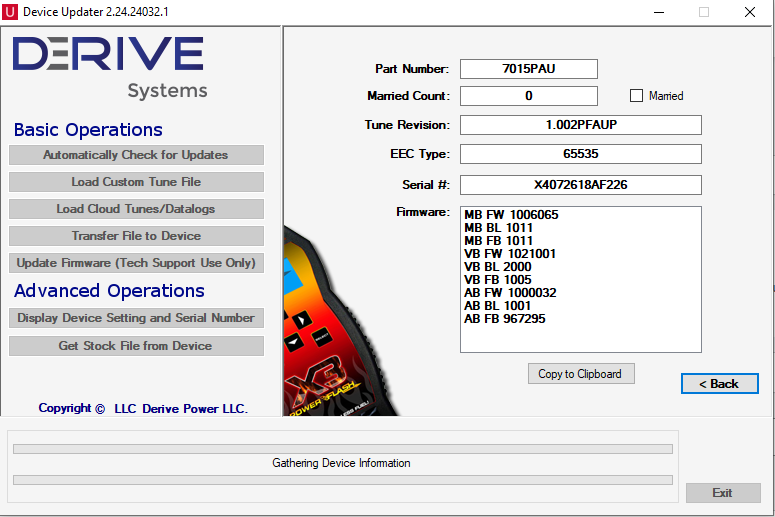
Task: Select the EEC Type field 65535
Action: pos(580,154)
